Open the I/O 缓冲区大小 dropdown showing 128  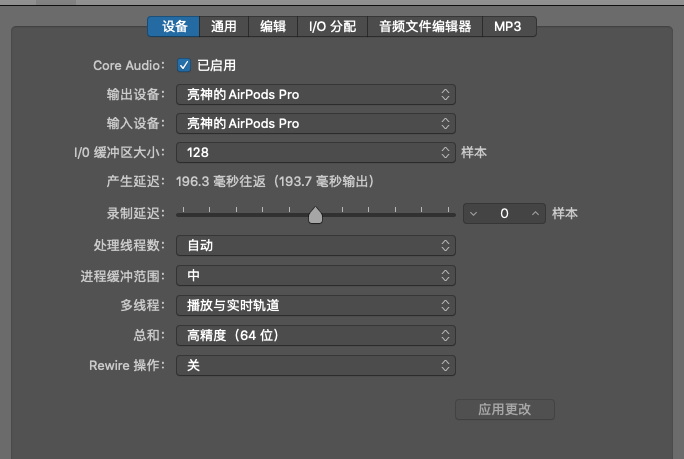316,152
